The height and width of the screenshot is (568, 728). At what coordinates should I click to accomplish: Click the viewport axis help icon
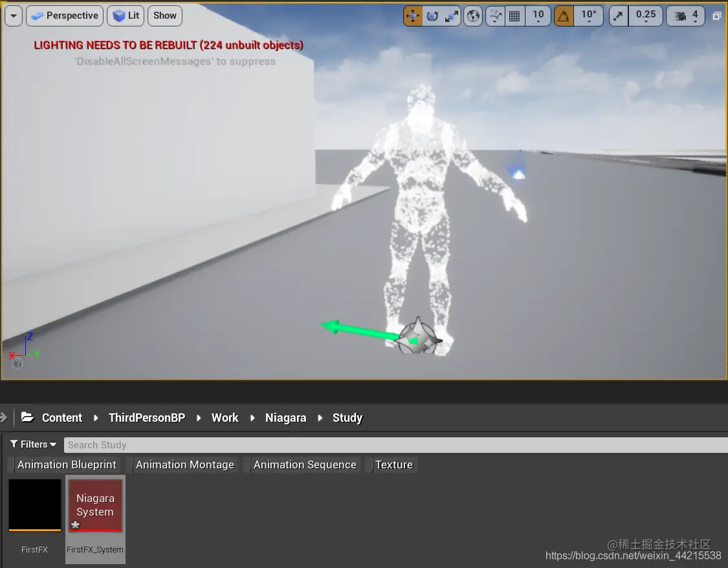pos(17,364)
